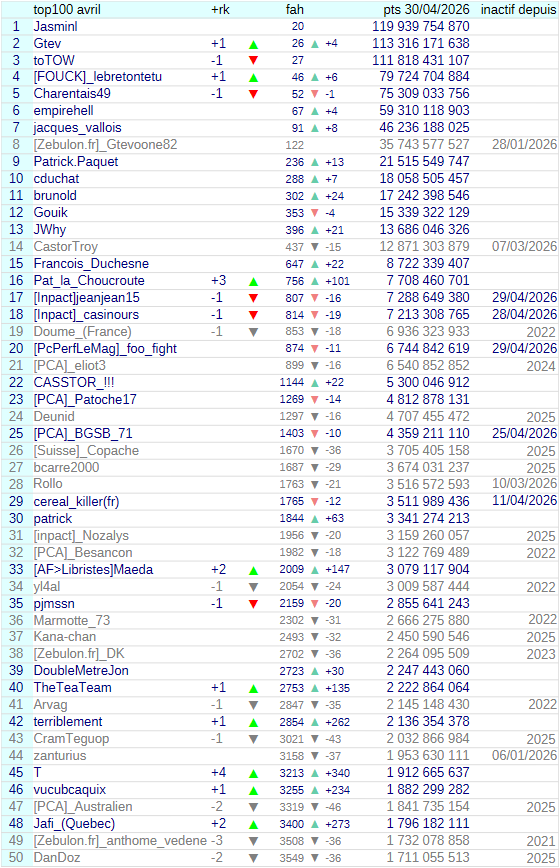560x868 pixels.
Task: Select the name brunold
Action: [55, 196]
